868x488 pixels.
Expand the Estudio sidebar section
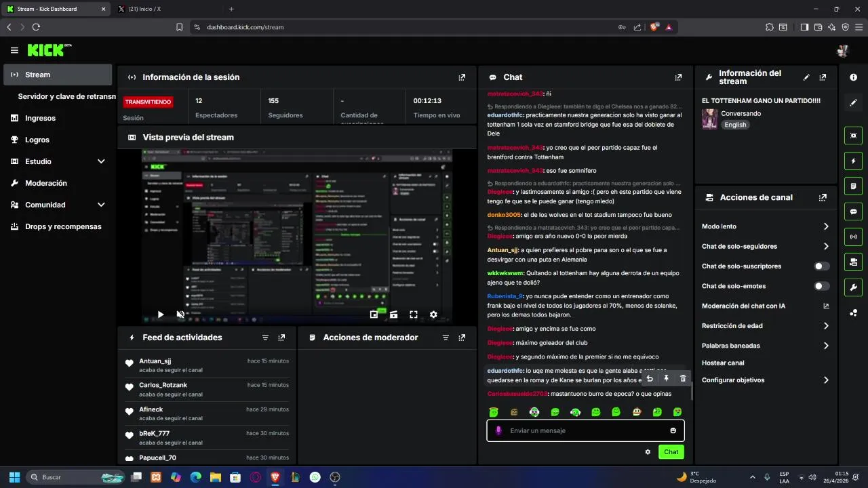(58, 161)
